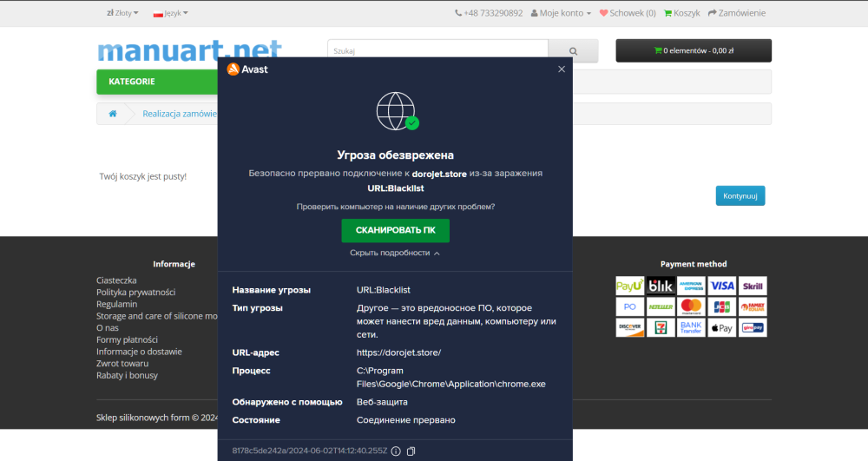Click the green СКАНИРОВАТЬ ПК button
This screenshot has width=868, height=461.
pyautogui.click(x=395, y=230)
